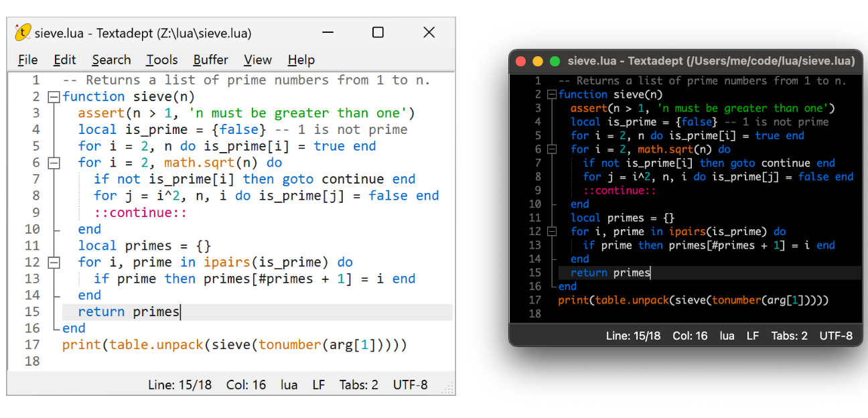Collapse the sieve function fold in the macOS window
This screenshot has width=868, height=418.
point(552,94)
